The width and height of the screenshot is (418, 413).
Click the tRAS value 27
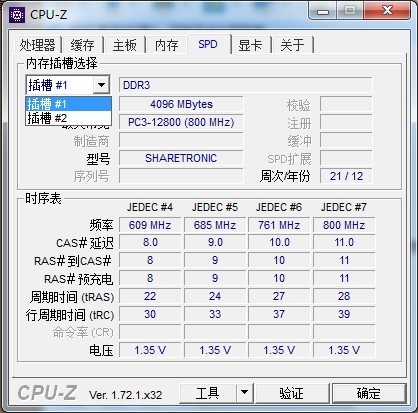(279, 296)
